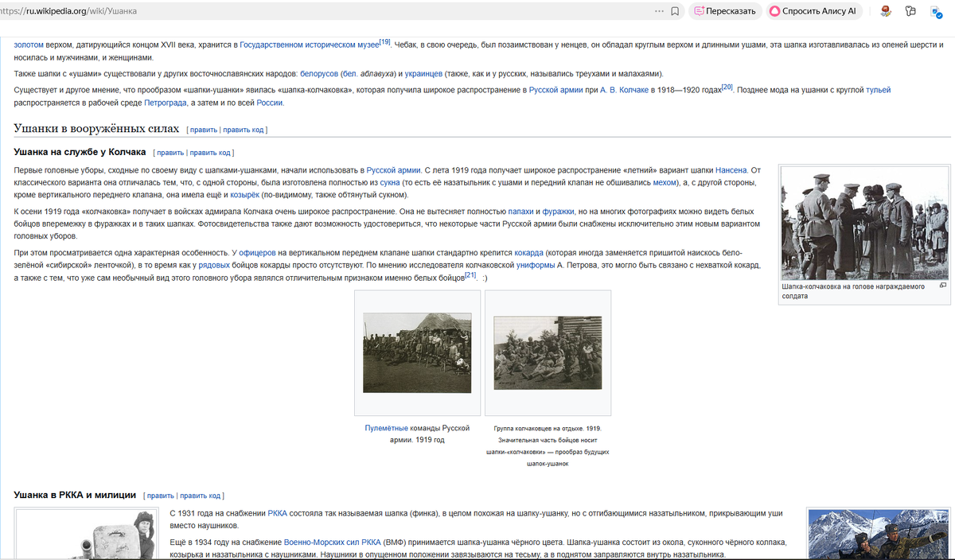This screenshot has height=560, width=955.
Task: Follow the фуражки link
Action: 559,212
